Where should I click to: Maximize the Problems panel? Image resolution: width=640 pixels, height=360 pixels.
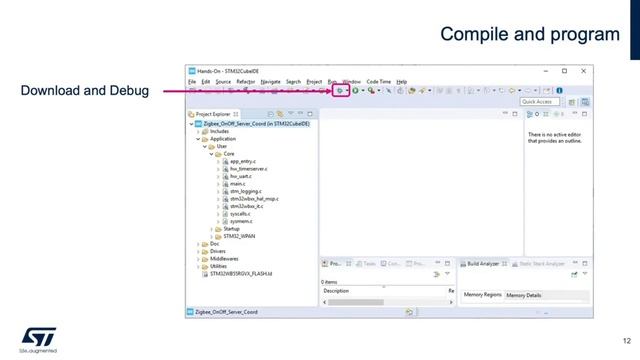(447, 263)
